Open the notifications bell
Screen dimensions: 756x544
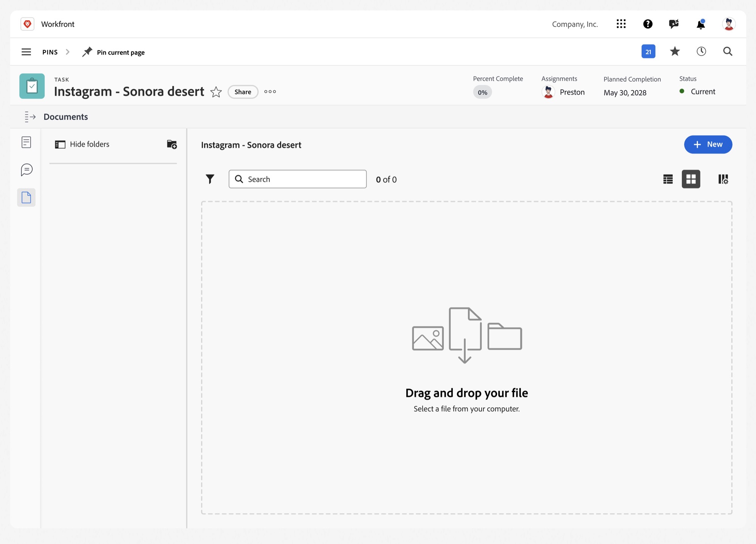pyautogui.click(x=700, y=24)
